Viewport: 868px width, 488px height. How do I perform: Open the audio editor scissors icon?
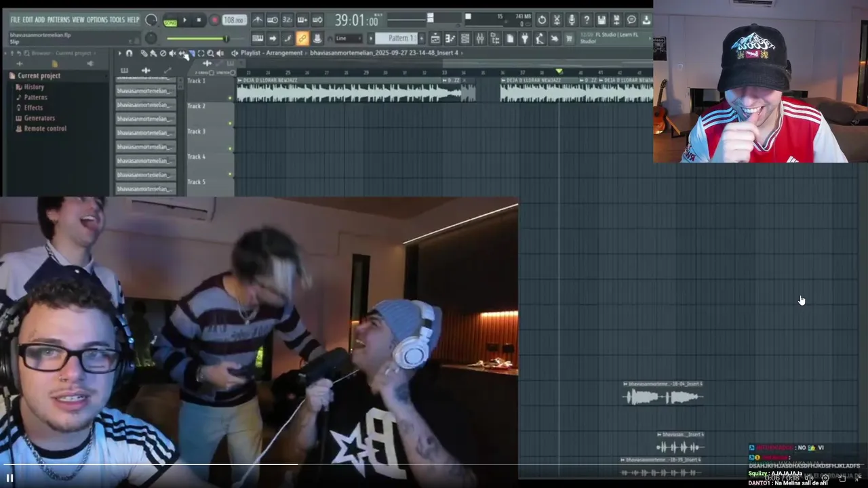(557, 20)
